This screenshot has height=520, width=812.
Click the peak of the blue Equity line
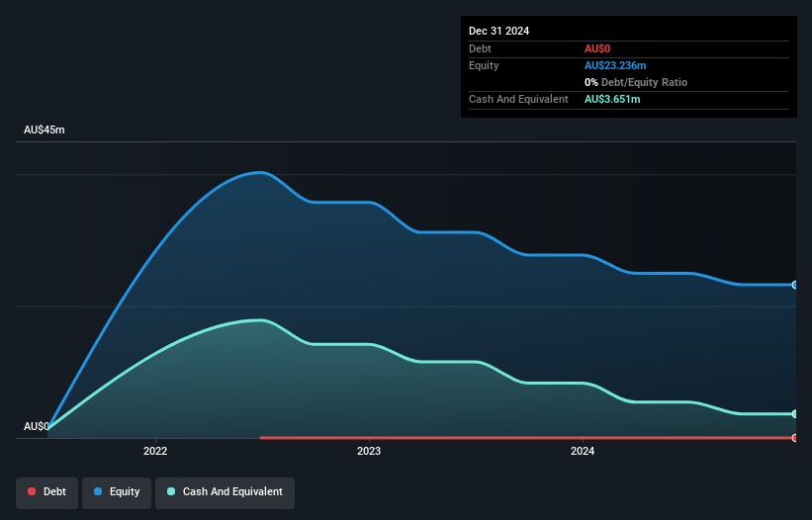tap(261, 172)
